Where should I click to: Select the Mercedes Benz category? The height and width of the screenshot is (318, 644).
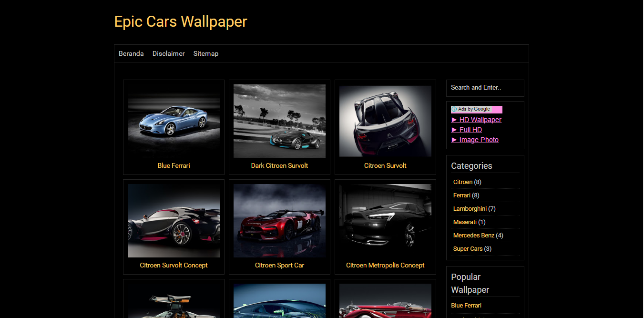pos(474,236)
